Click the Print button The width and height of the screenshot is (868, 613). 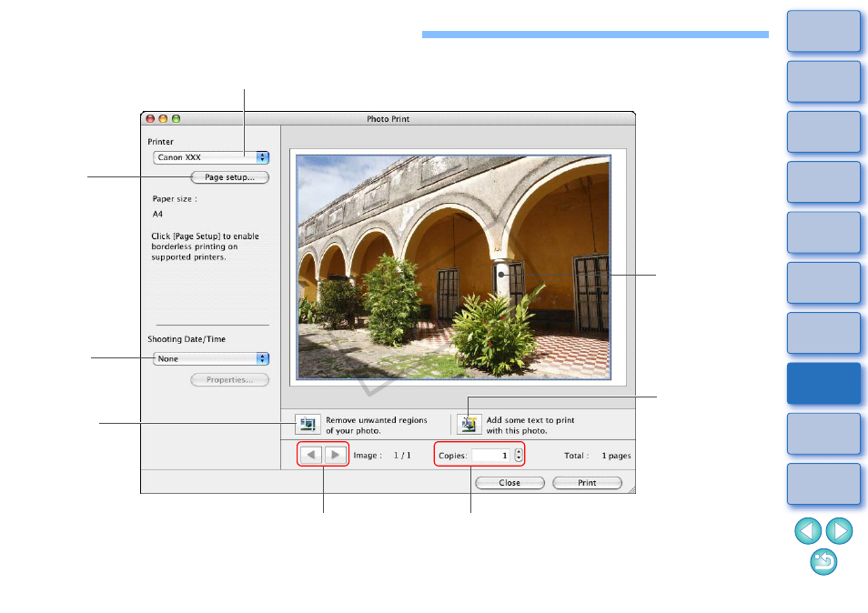588,483
